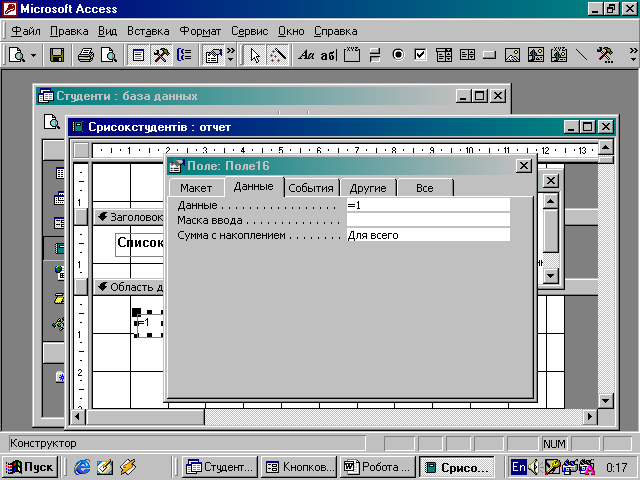The image size is (640, 480).
Task: Select the Label tool (Aa)
Action: 306,55
